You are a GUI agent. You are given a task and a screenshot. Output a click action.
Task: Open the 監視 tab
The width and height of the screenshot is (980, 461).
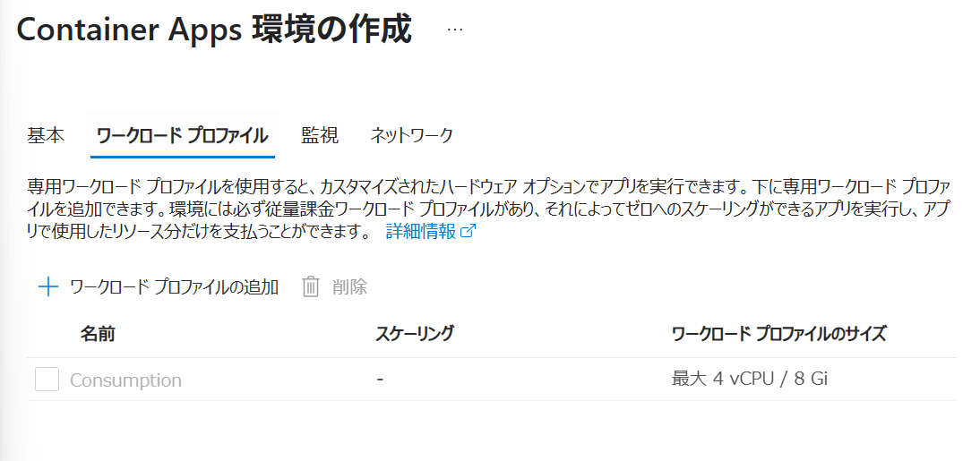pyautogui.click(x=320, y=135)
